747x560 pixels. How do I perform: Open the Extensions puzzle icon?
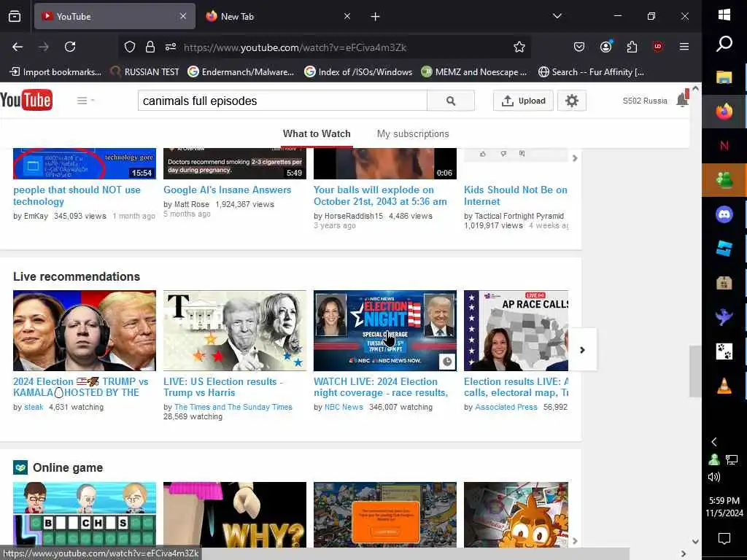632,47
